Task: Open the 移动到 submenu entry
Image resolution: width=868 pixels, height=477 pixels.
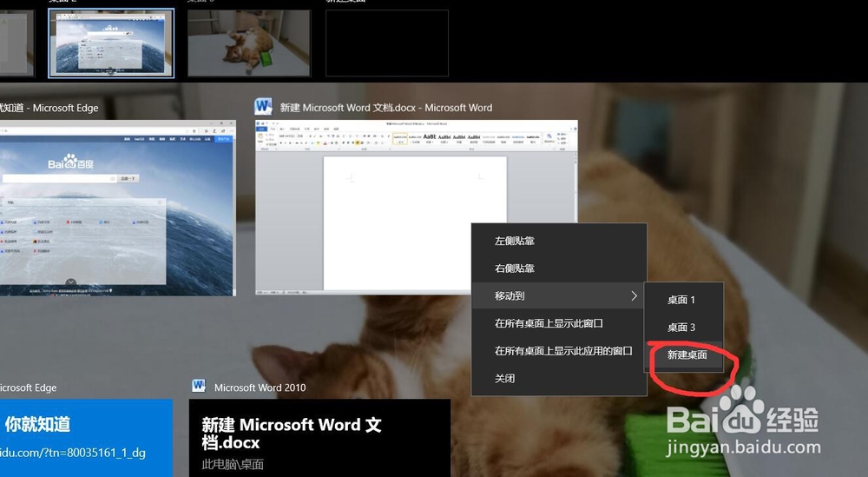Action: [x=559, y=295]
